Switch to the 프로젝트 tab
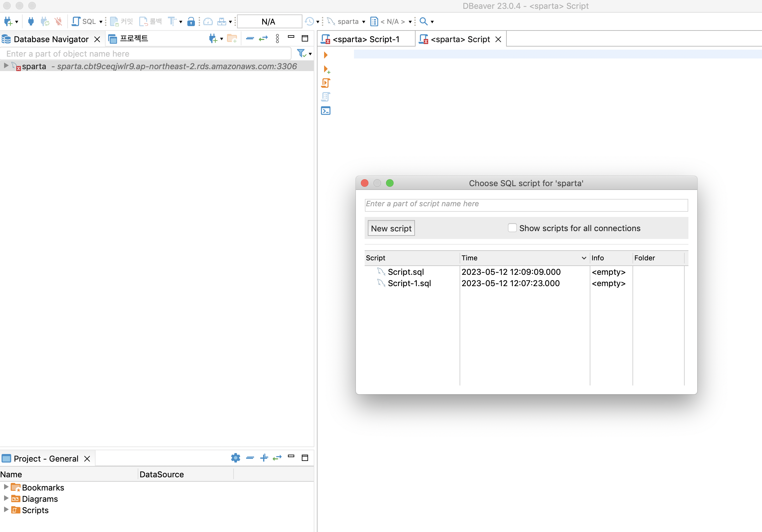The image size is (762, 532). [x=129, y=39]
